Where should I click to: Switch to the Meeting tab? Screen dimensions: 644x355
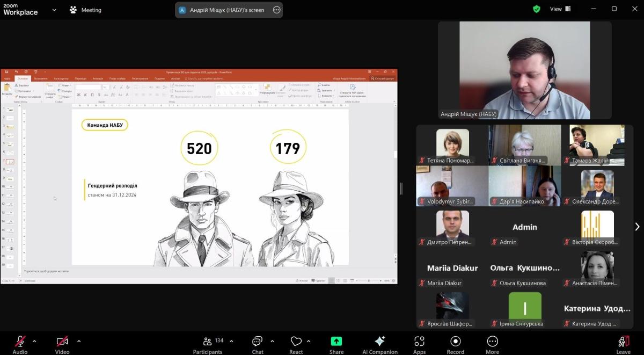click(85, 10)
